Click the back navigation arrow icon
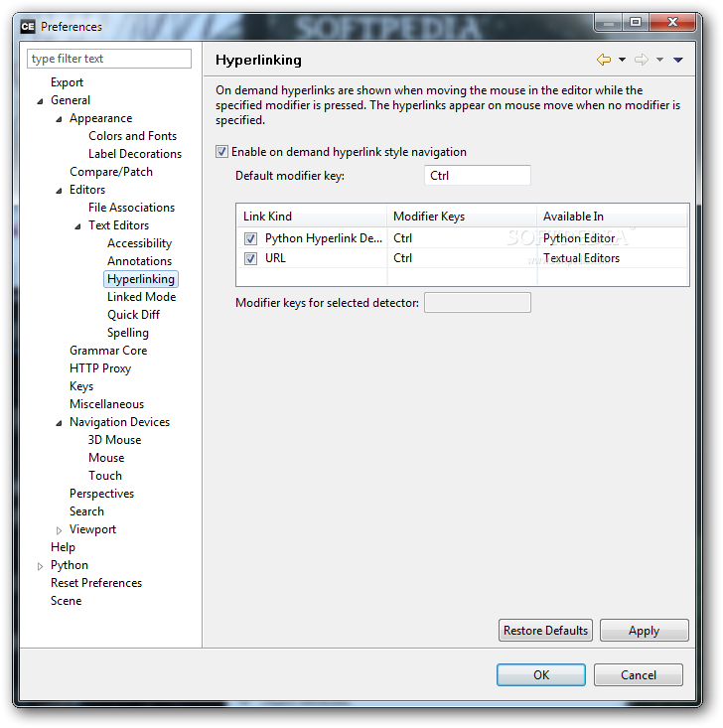The width and height of the screenshot is (723, 728). pos(604,60)
